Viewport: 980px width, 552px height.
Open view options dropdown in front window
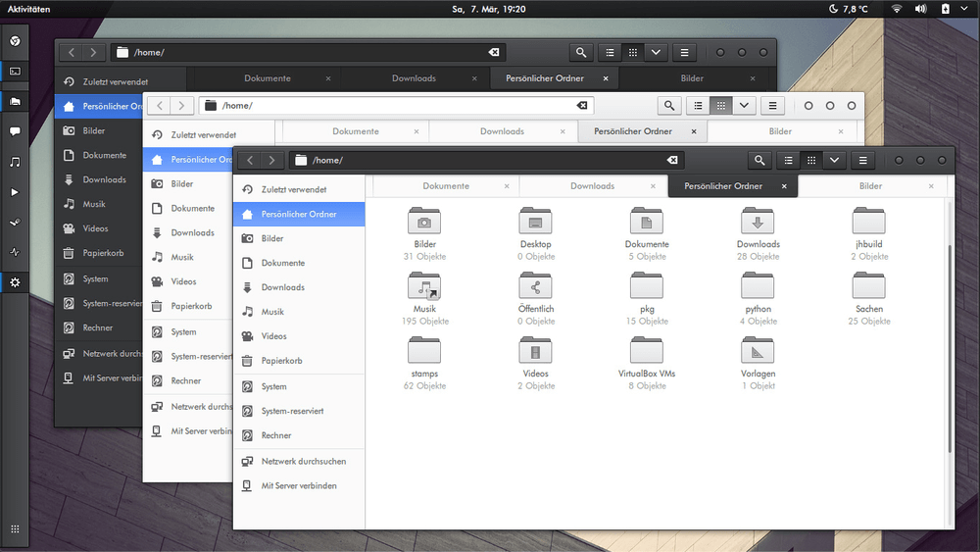pyautogui.click(x=834, y=160)
